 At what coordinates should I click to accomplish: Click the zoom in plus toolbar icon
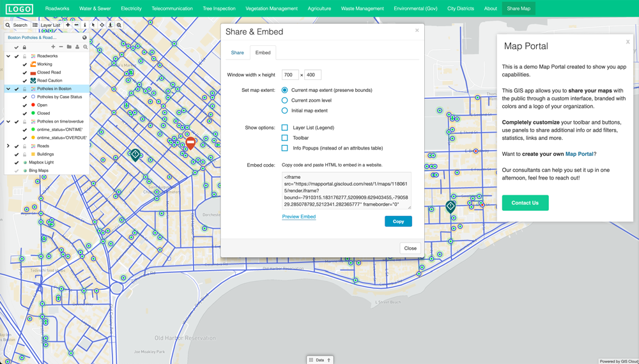(68, 25)
